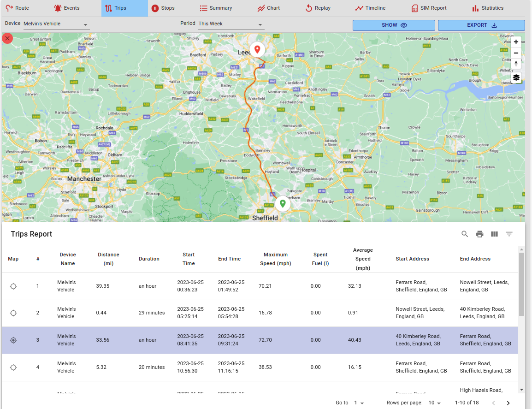Click the Device Name column header
Image resolution: width=532 pixels, height=409 pixels.
click(67, 259)
